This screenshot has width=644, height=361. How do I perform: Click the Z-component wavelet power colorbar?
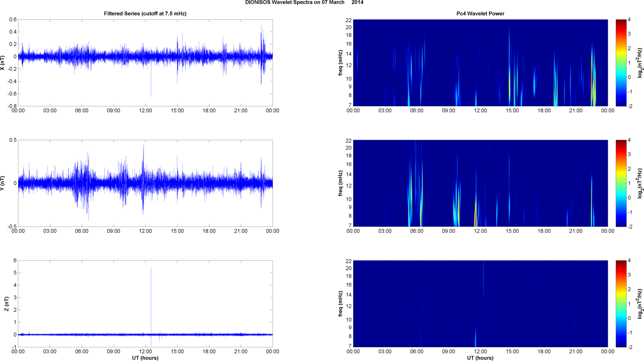pyautogui.click(x=621, y=304)
